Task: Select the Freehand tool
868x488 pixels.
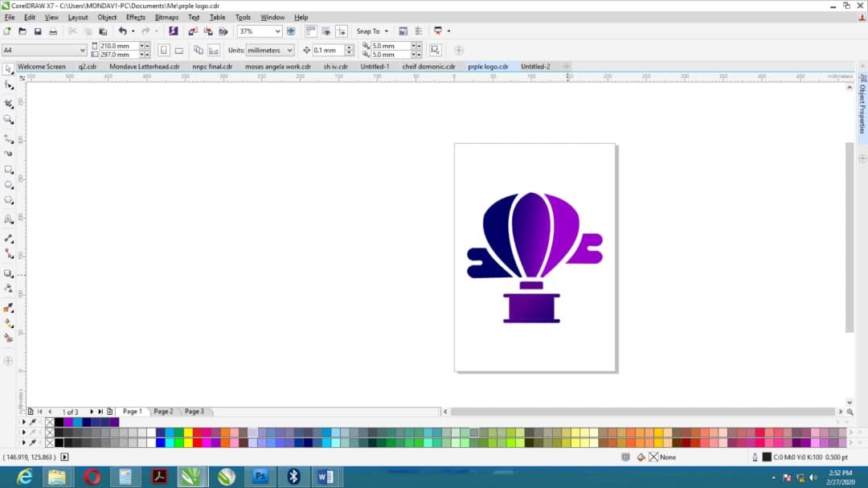Action: click(x=8, y=138)
